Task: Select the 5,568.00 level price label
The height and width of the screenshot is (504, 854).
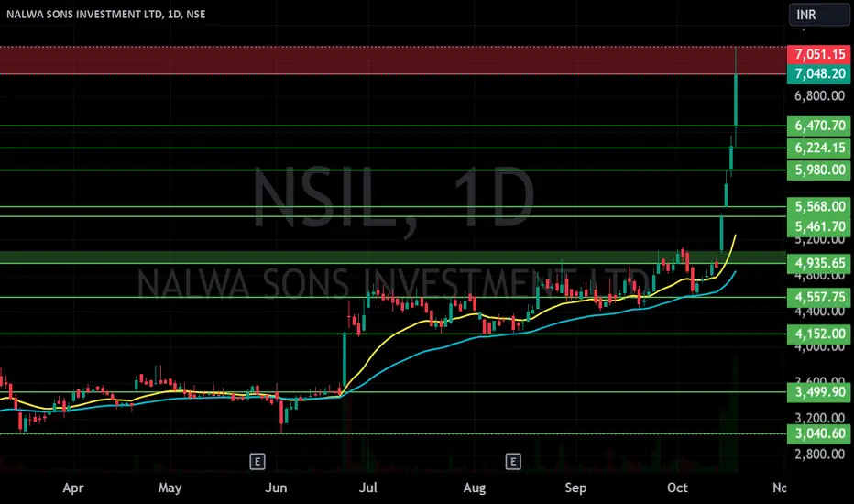Action: point(818,206)
